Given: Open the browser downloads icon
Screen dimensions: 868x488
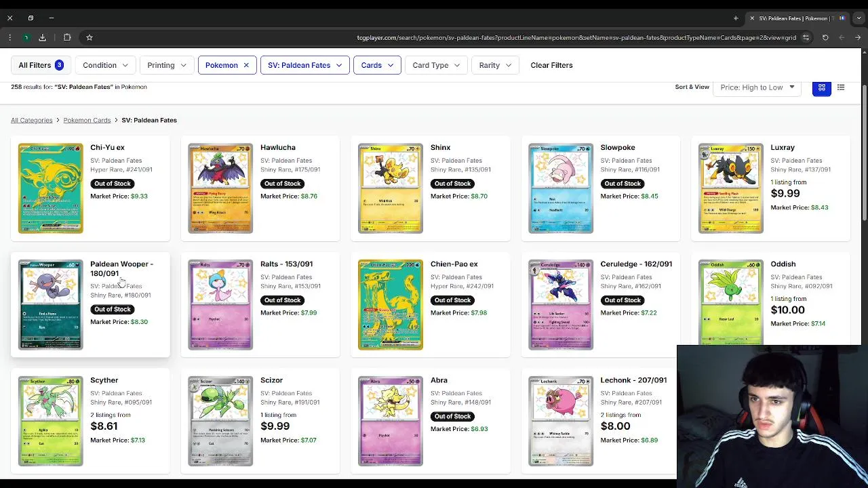Looking at the screenshot, I should 42,37.
